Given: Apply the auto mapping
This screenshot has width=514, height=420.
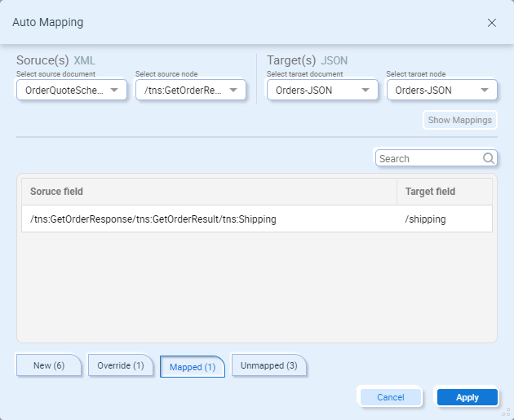Looking at the screenshot, I should [x=467, y=397].
